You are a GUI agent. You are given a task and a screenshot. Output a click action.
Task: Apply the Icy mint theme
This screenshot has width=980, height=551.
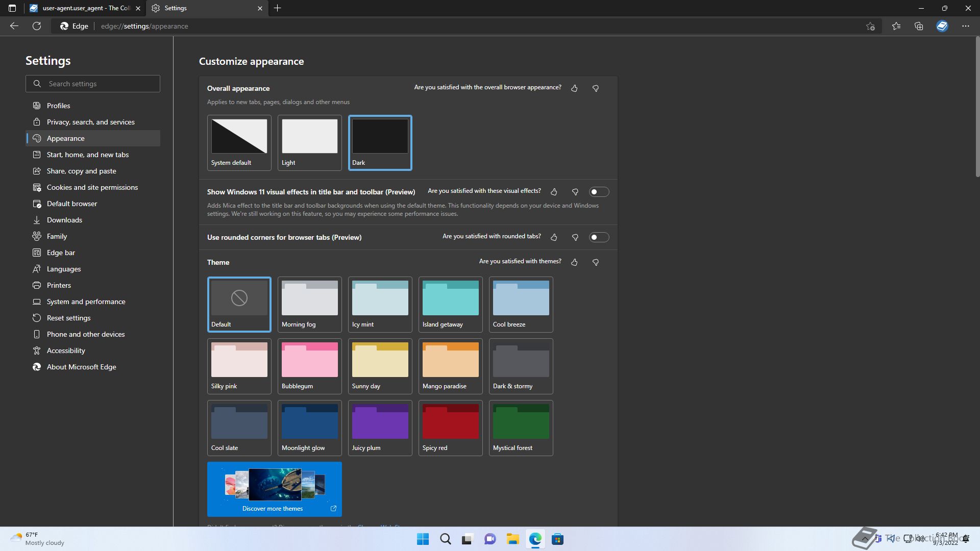click(x=380, y=305)
